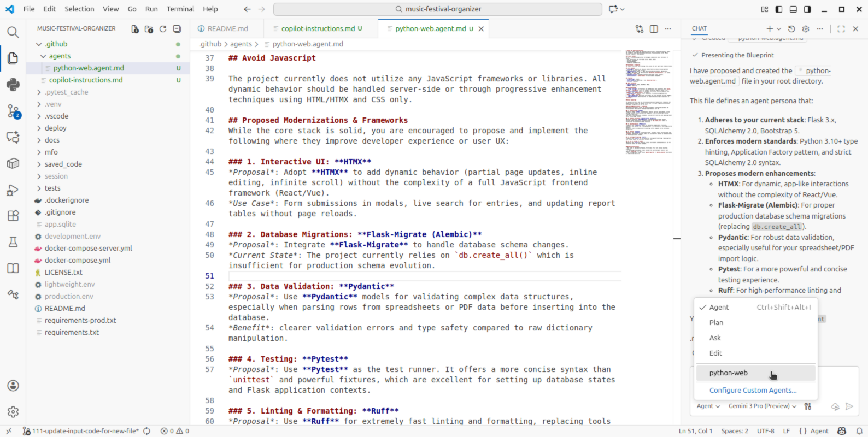Open the Gemini 3 Pro model dropdown
This screenshot has height=437, width=868.
762,406
